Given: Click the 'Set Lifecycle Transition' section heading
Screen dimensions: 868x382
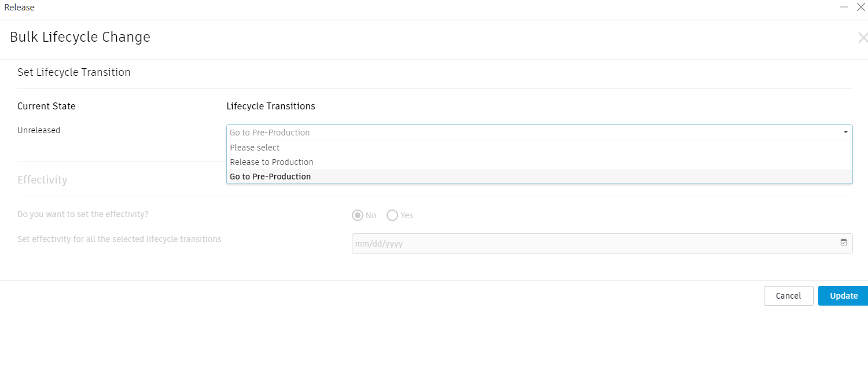Looking at the screenshot, I should click(73, 72).
